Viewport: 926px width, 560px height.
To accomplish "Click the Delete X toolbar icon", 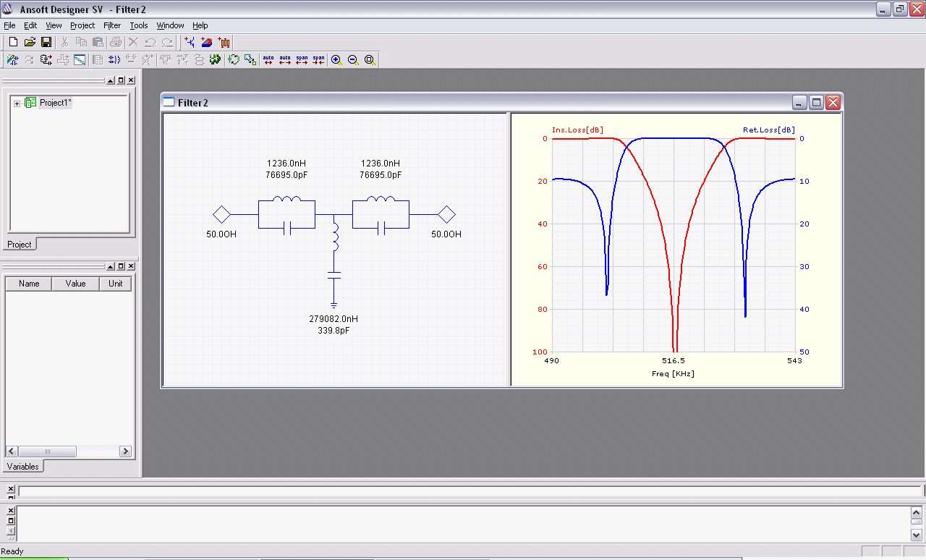I will tap(133, 42).
